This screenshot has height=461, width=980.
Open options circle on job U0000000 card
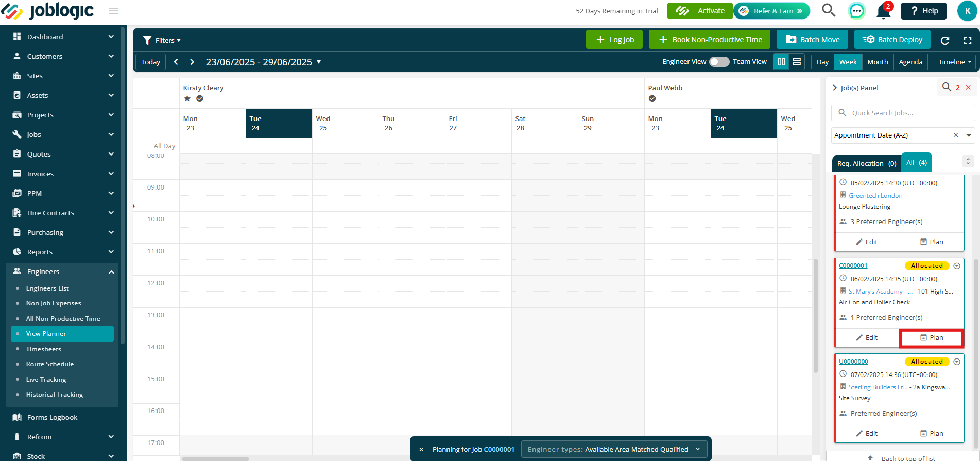[957, 362]
